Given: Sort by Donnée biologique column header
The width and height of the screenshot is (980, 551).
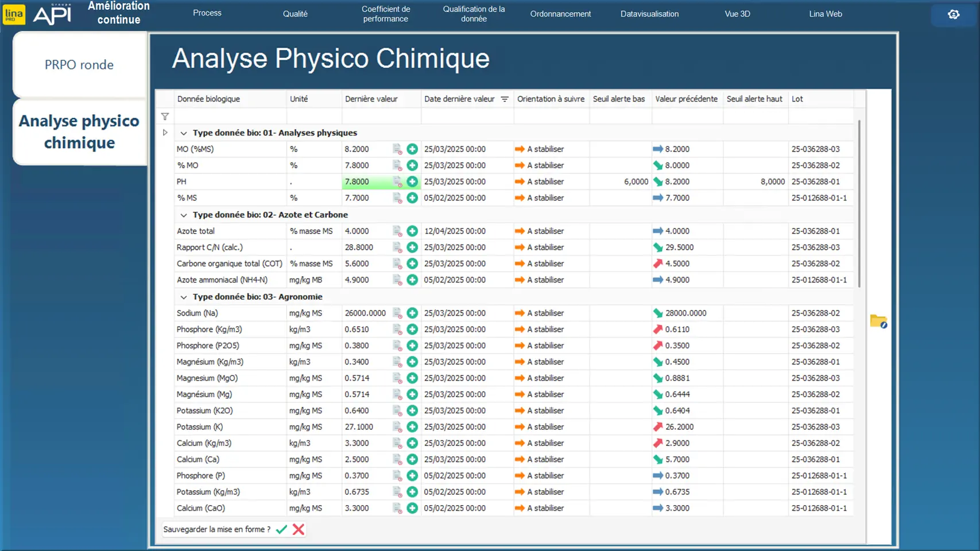Looking at the screenshot, I should tap(208, 99).
